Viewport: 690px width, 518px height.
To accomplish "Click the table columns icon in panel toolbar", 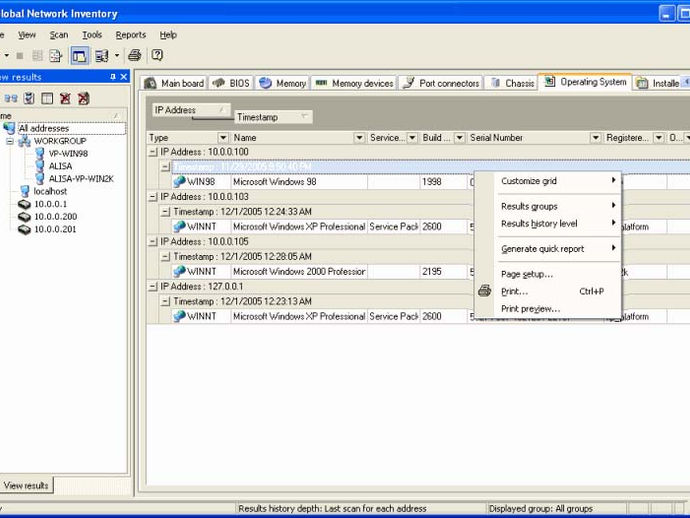I will point(47,98).
